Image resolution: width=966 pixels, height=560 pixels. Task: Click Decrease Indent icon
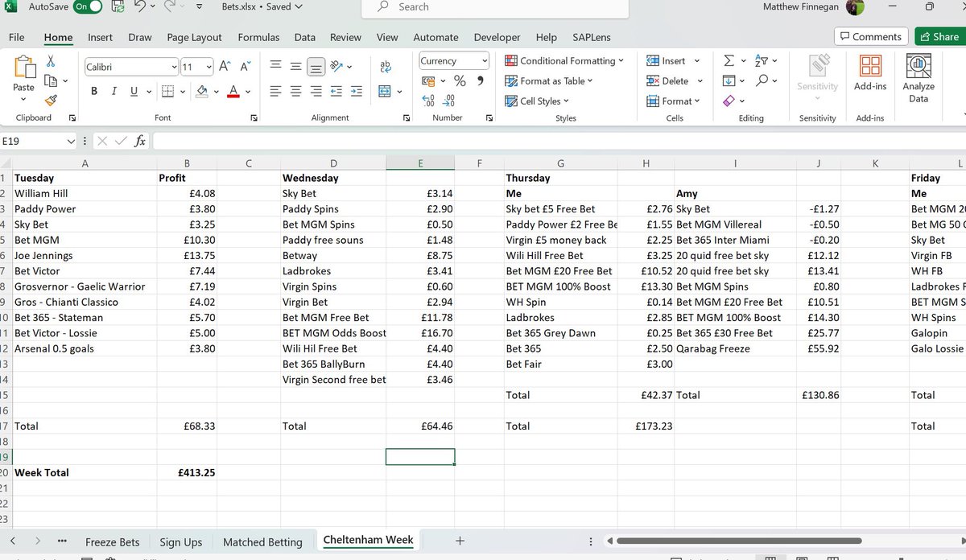pyautogui.click(x=336, y=91)
